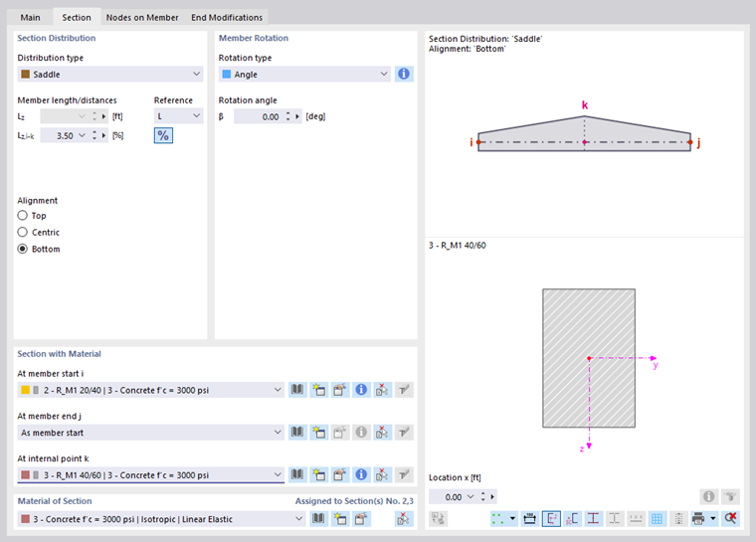Switch to the Main tab
The height and width of the screenshot is (542, 756).
(x=31, y=17)
